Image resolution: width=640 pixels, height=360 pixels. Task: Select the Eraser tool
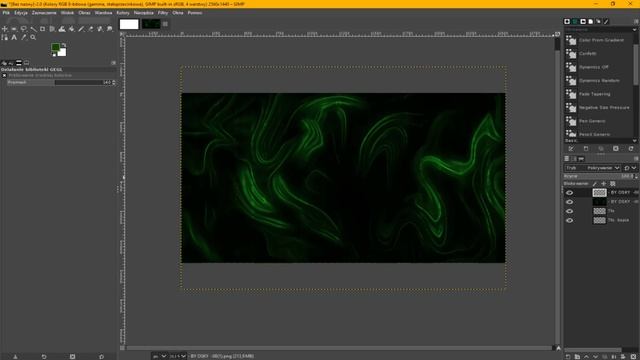(91, 29)
